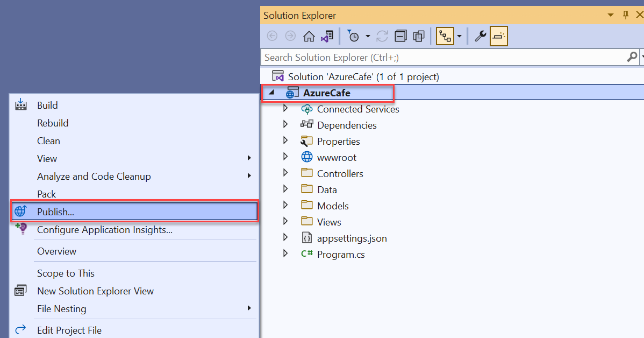The width and height of the screenshot is (644, 338).
Task: Expand the appsettings.json node
Action: (x=285, y=238)
